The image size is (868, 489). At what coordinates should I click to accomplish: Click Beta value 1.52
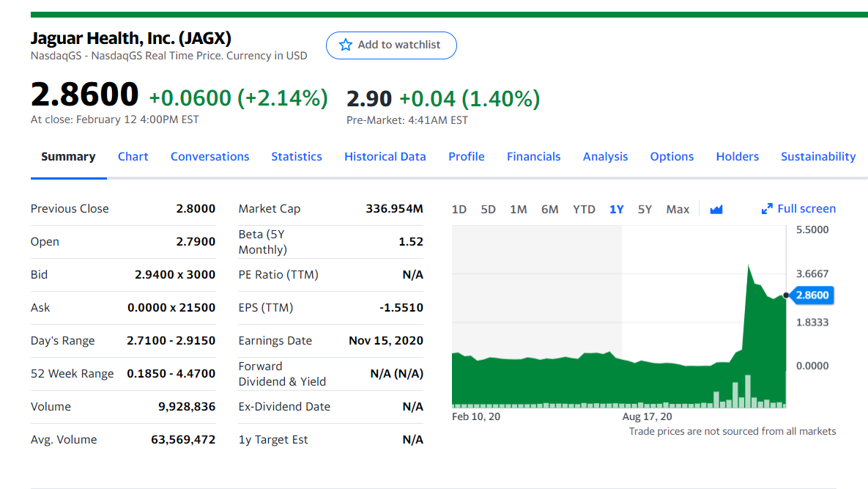click(x=411, y=241)
